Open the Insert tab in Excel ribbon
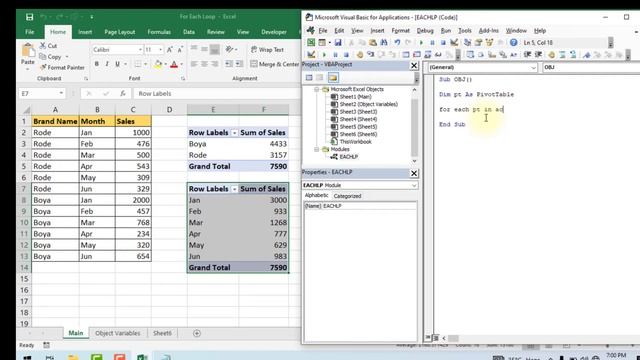Screen dimensions: 640x360 click(x=85, y=32)
